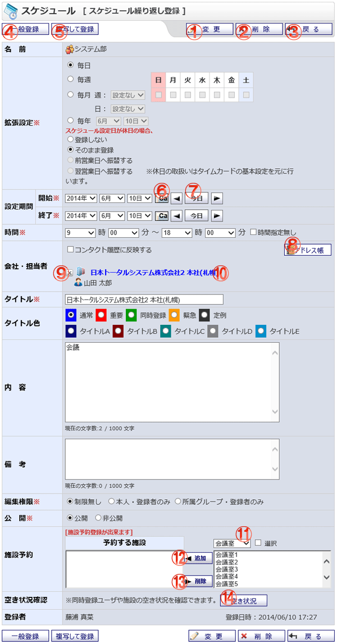Select 会議室3 in facility list
The height and width of the screenshot is (644, 337).
pyautogui.click(x=226, y=569)
